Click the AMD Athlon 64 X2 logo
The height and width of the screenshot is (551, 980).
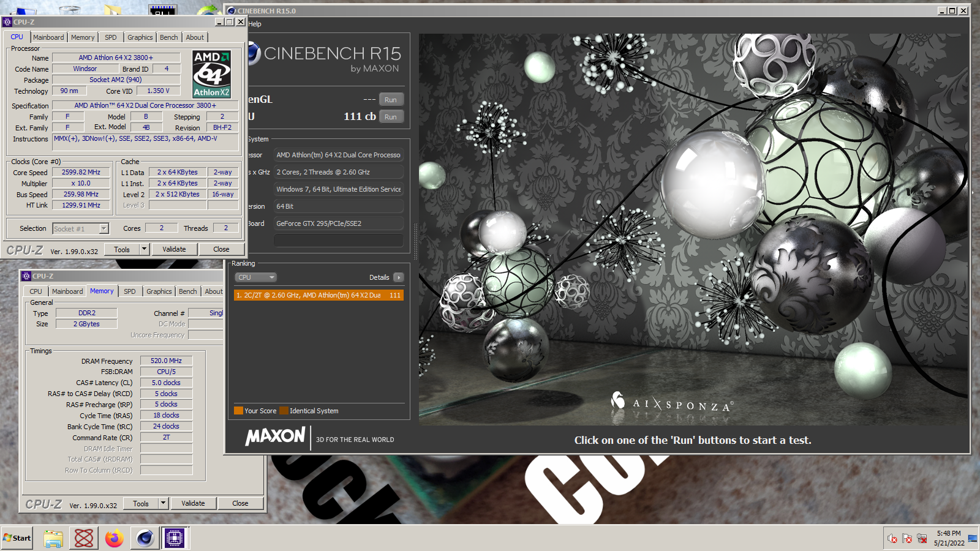coord(211,74)
